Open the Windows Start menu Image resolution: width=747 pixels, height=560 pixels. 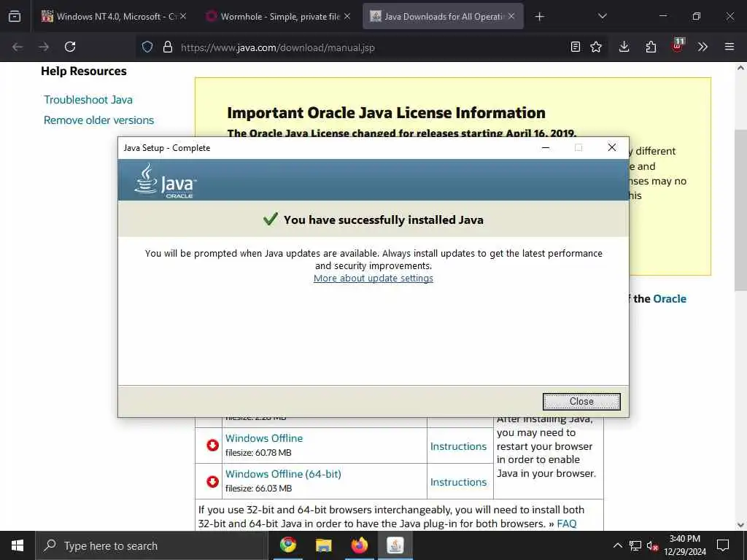[x=18, y=545]
